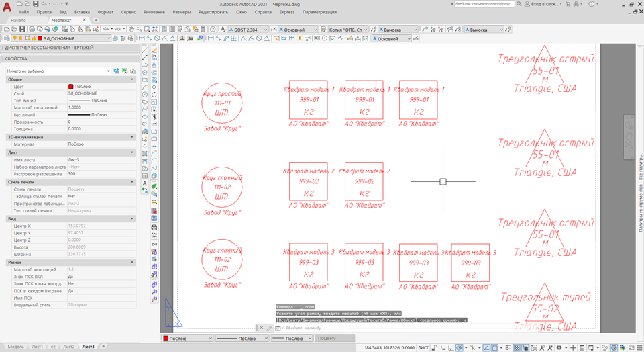Click the search magnifier icon in title bar
Image resolution: width=644 pixels, height=352 pixels.
(519, 4)
